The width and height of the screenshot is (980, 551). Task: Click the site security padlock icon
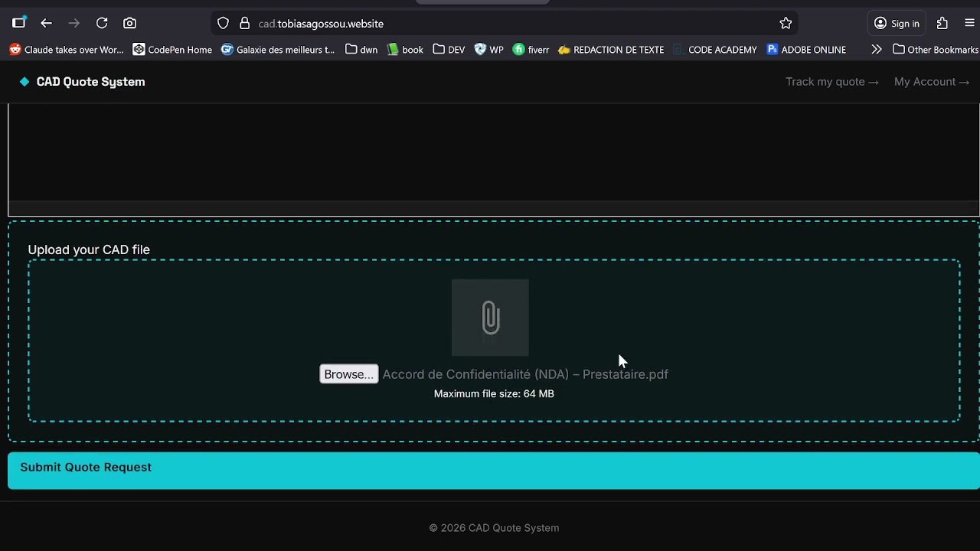coord(245,24)
